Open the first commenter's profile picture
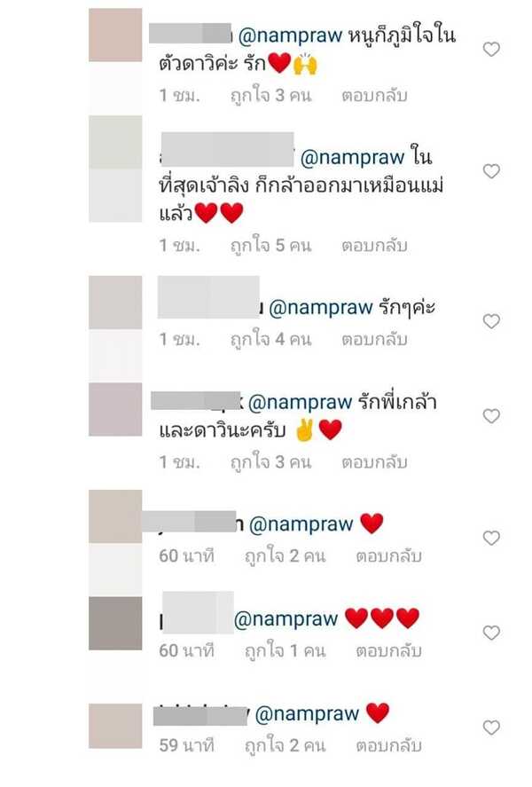Viewport: 532px width, 787px height. pyautogui.click(x=115, y=35)
